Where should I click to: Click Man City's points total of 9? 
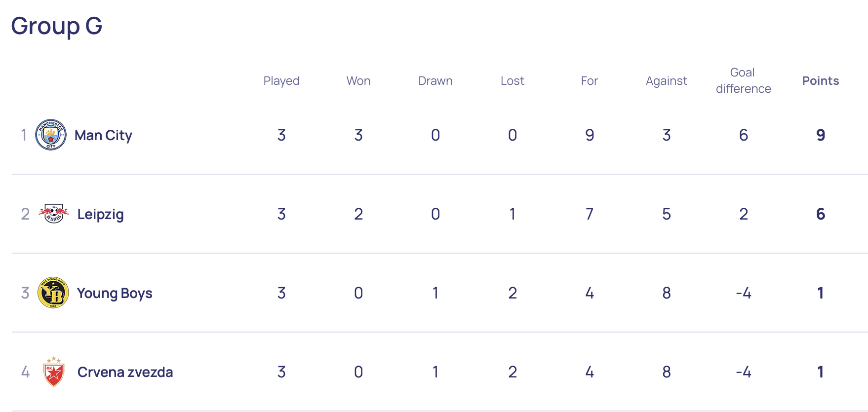[821, 135]
